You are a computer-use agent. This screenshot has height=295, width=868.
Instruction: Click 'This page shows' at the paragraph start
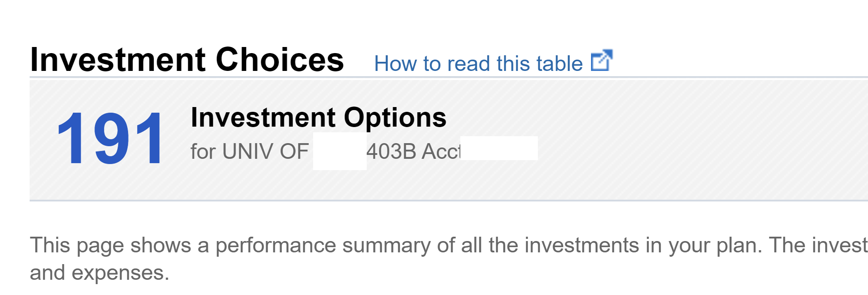(x=110, y=245)
